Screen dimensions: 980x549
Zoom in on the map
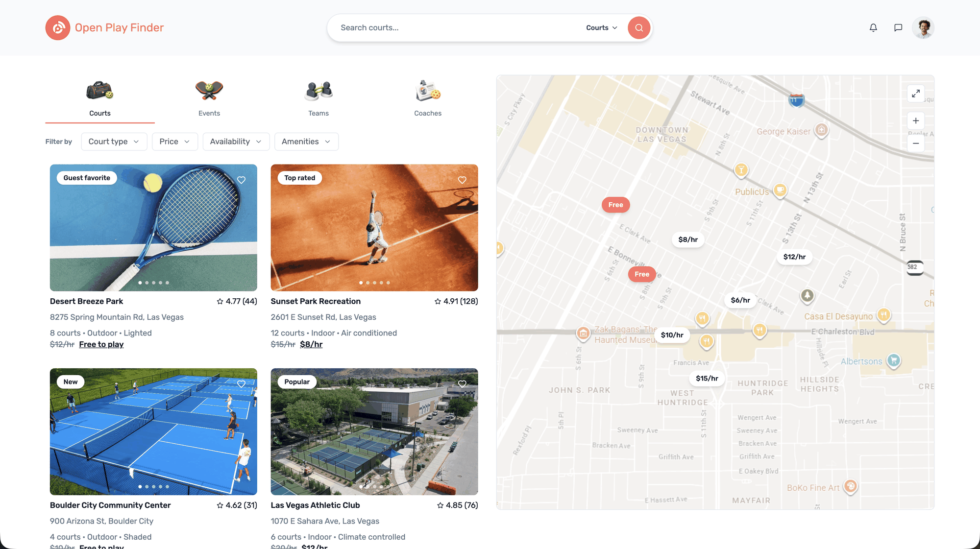(x=916, y=120)
